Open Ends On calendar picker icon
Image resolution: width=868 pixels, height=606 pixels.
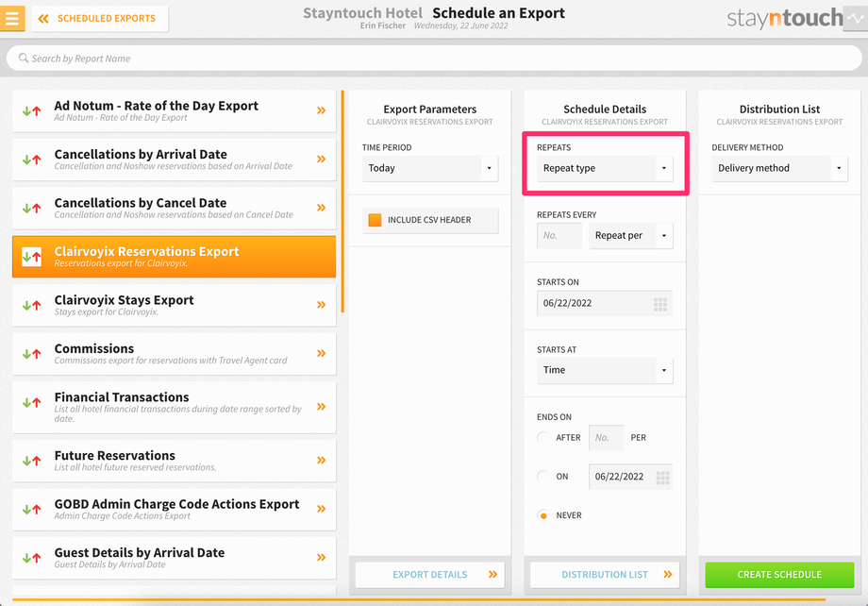[x=662, y=478]
